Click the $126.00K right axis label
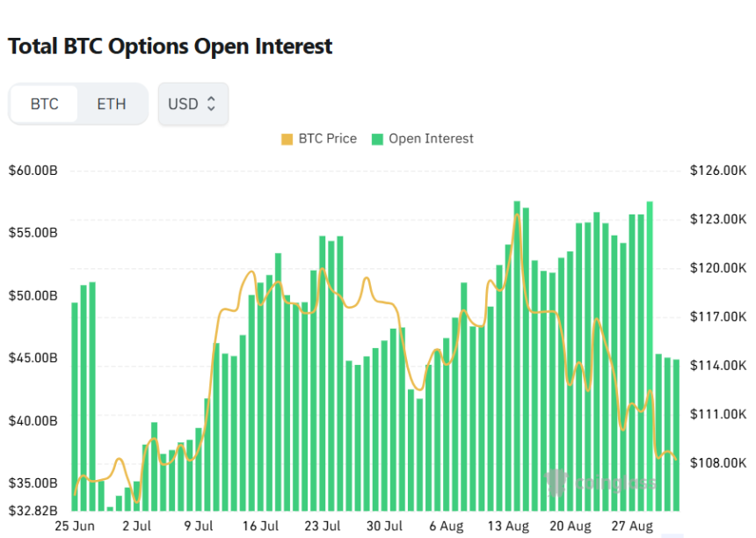This screenshot has height=538, width=756. click(x=718, y=171)
